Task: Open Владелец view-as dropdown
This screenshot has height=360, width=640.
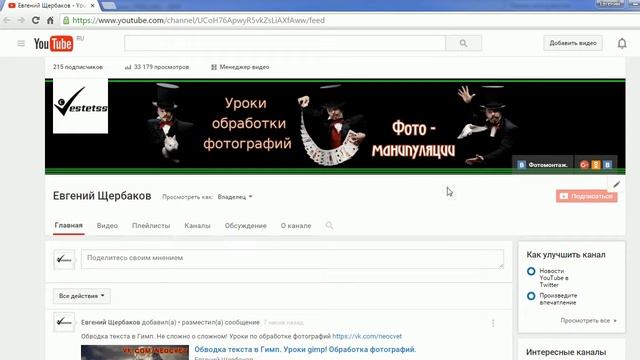Action: (235, 197)
